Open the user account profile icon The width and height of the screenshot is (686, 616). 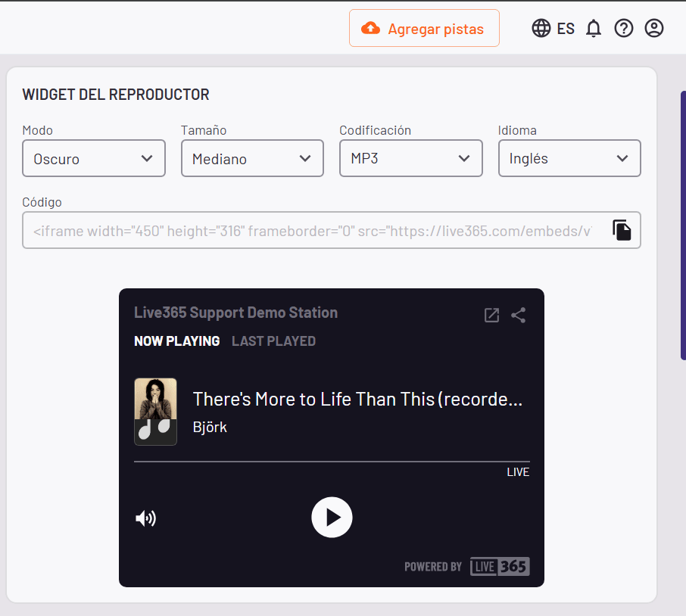pyautogui.click(x=654, y=29)
